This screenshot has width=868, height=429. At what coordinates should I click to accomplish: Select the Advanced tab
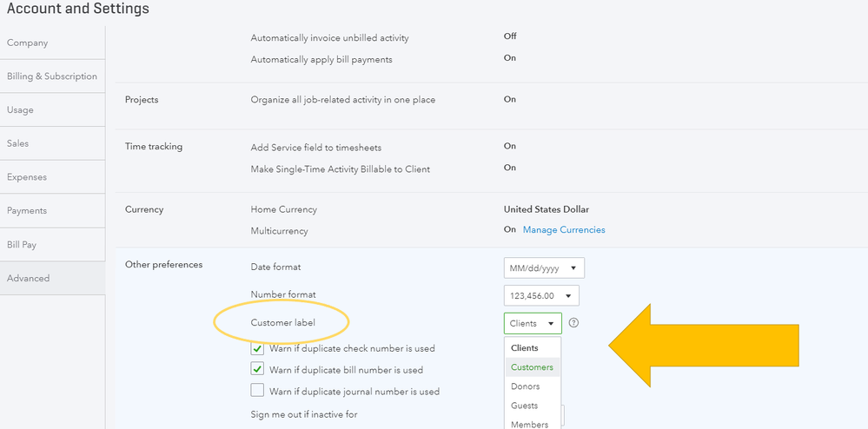click(29, 279)
